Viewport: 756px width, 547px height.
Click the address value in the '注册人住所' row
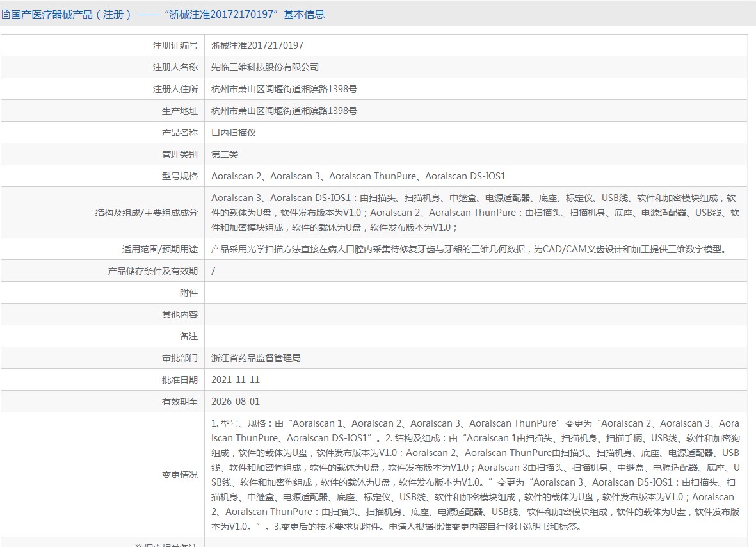284,89
